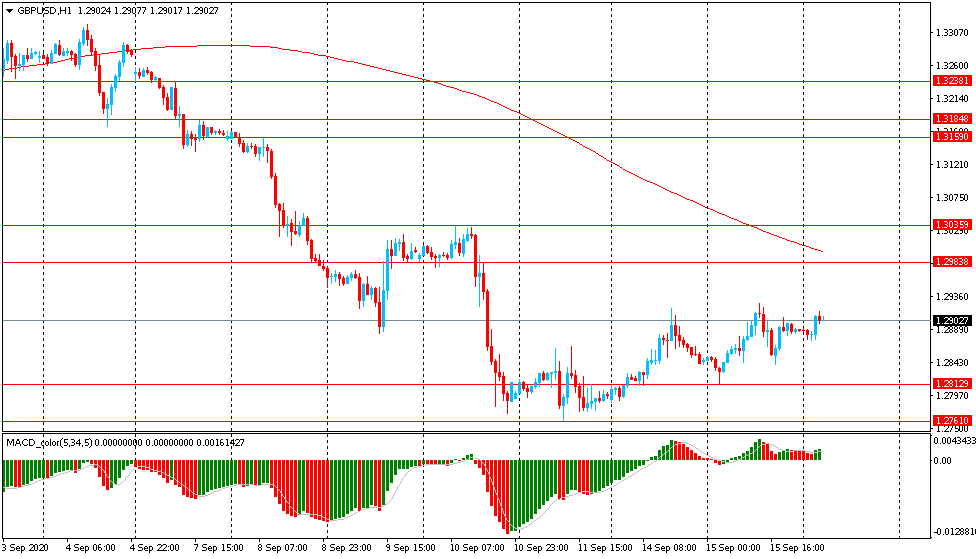Click the 4 Sep 22:00 time axis label

tap(154, 548)
